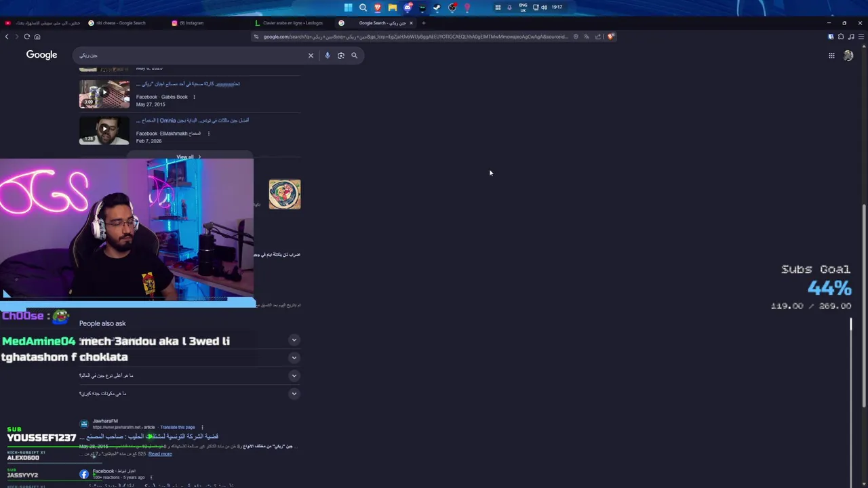868x488 pixels.
Task: Open the Omnia video result title
Action: pos(193,121)
